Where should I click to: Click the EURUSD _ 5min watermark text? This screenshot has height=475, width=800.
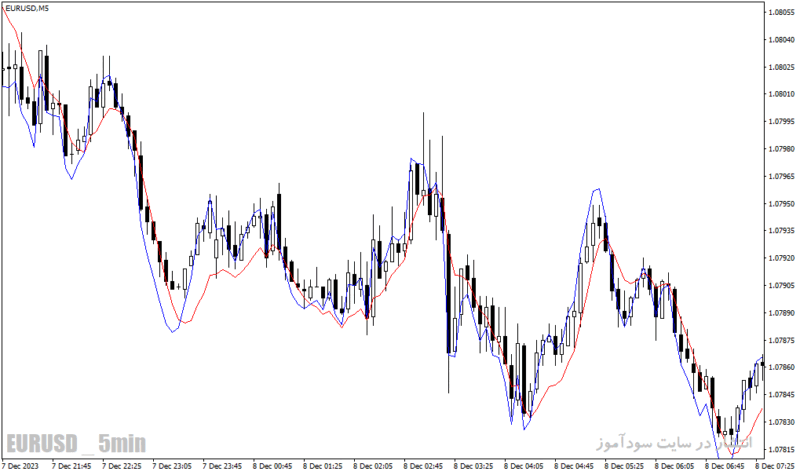(76, 443)
